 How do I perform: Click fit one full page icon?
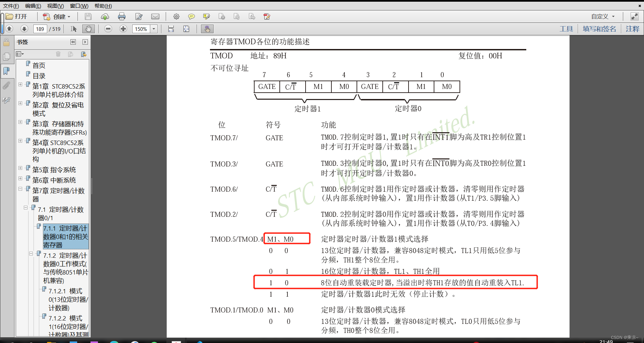(x=186, y=29)
